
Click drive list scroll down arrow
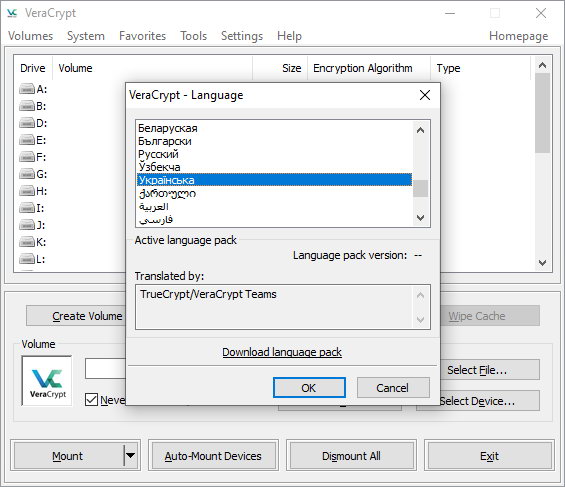(x=542, y=263)
